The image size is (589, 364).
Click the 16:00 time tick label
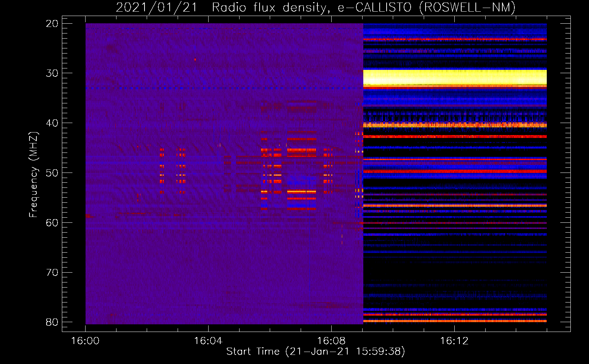pos(85,341)
